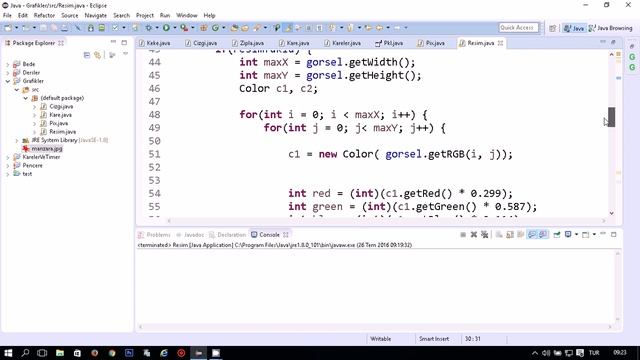Switch to the Java perspective button
The width and height of the screenshot is (640, 360).
(574, 28)
